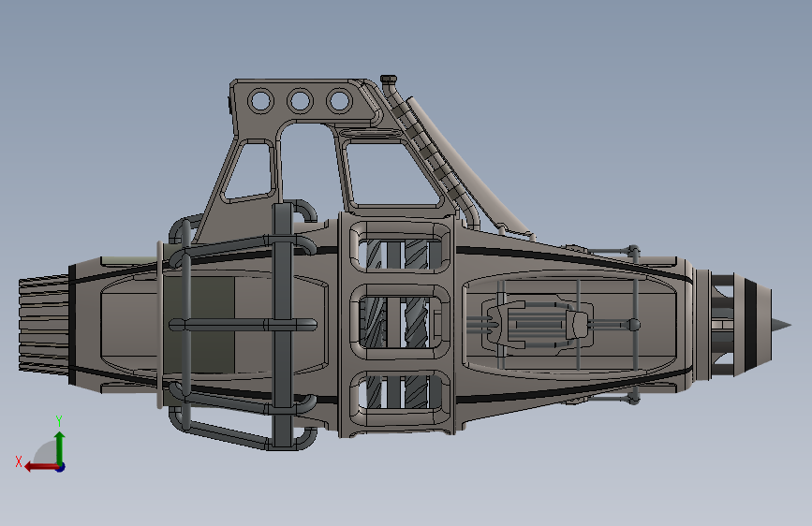Image resolution: width=812 pixels, height=526 pixels.
Task: Select the middle circular hole in mounting bracket
Action: 300,100
